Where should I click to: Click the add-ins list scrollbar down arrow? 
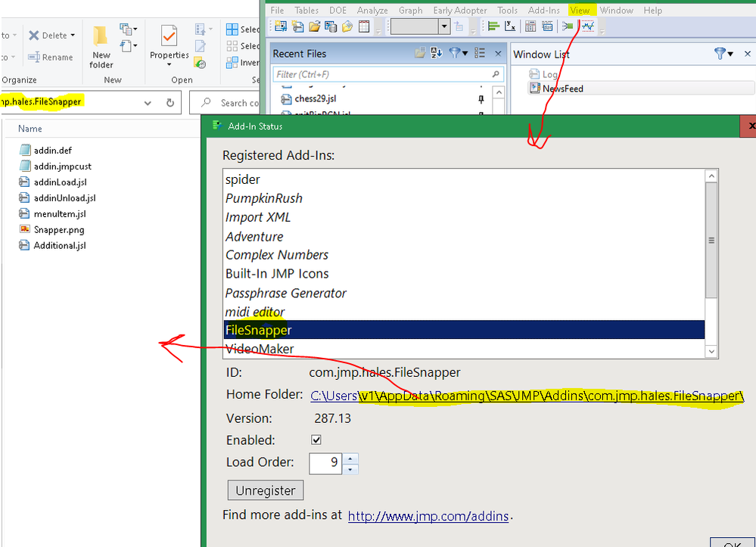coord(711,352)
